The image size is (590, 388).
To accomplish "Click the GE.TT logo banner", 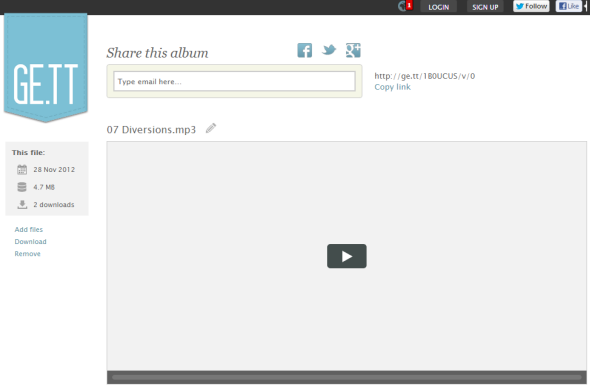I will pos(46,68).
